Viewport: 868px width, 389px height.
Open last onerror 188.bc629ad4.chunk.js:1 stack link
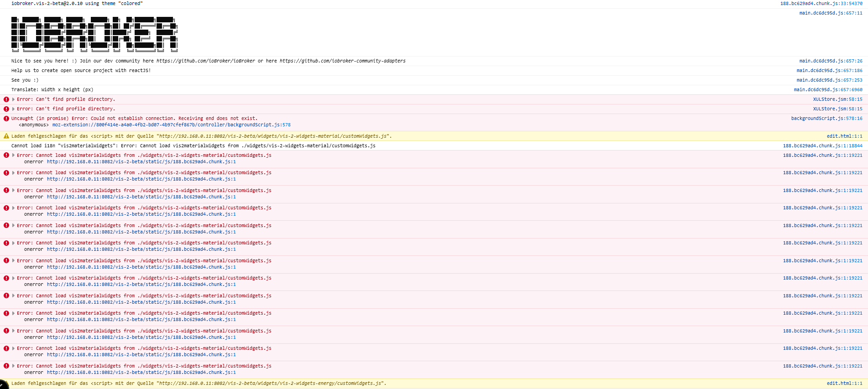(x=141, y=373)
